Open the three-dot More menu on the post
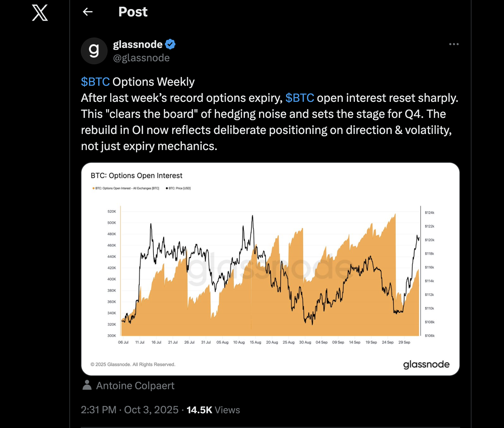The image size is (504, 428). [x=454, y=44]
